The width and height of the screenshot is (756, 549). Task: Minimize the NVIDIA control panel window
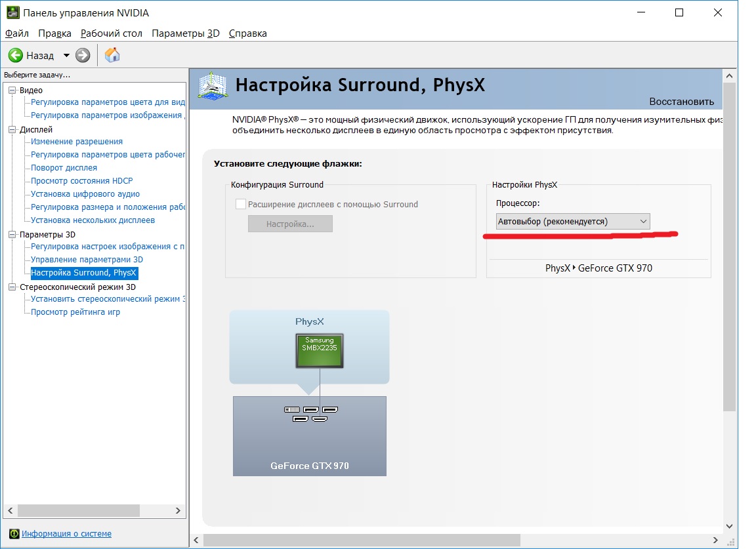pyautogui.click(x=640, y=12)
